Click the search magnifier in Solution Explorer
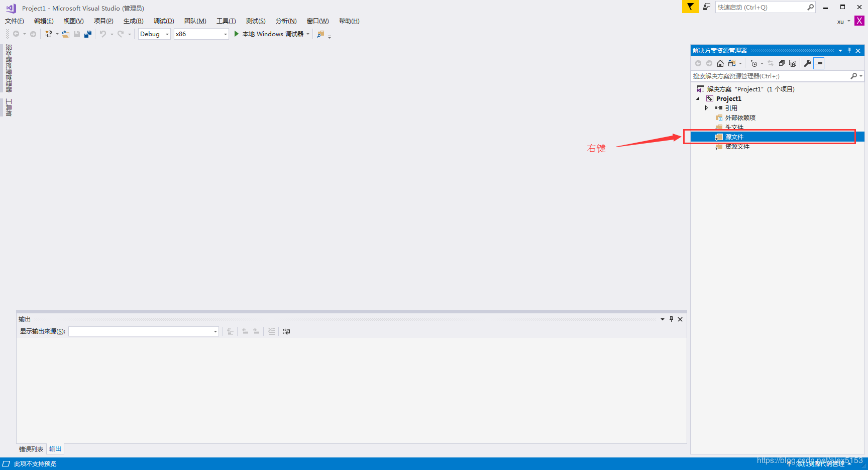The image size is (868, 470). pyautogui.click(x=853, y=76)
